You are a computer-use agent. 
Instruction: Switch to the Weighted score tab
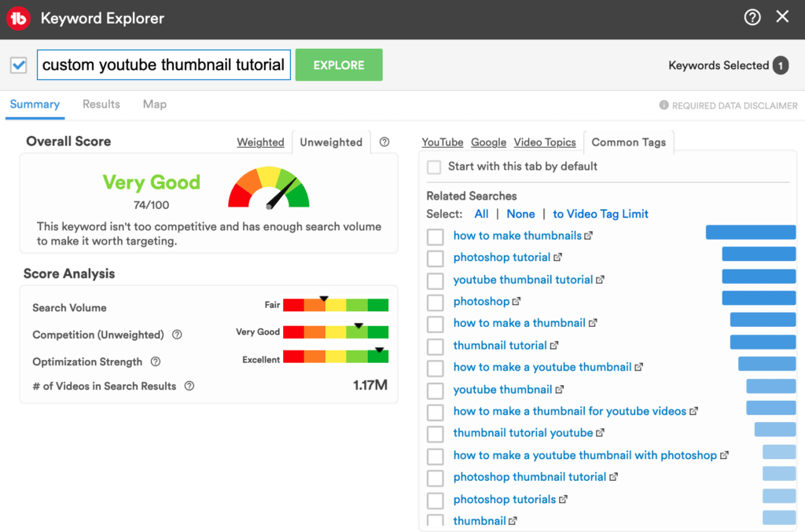pyautogui.click(x=260, y=142)
